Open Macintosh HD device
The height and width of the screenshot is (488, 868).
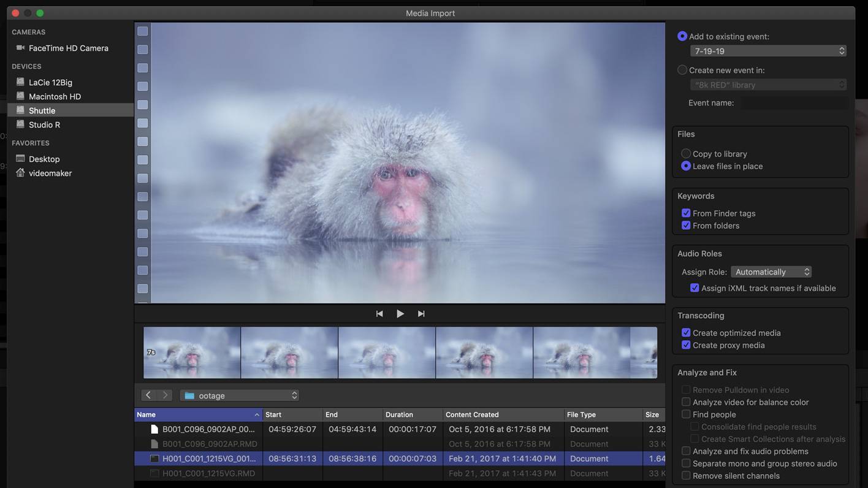tap(55, 96)
